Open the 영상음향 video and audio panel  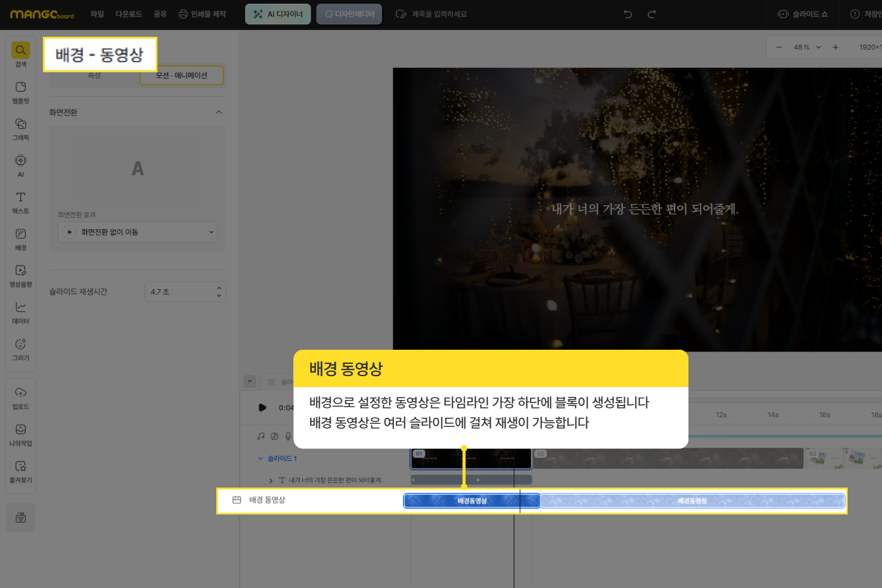coord(21,275)
